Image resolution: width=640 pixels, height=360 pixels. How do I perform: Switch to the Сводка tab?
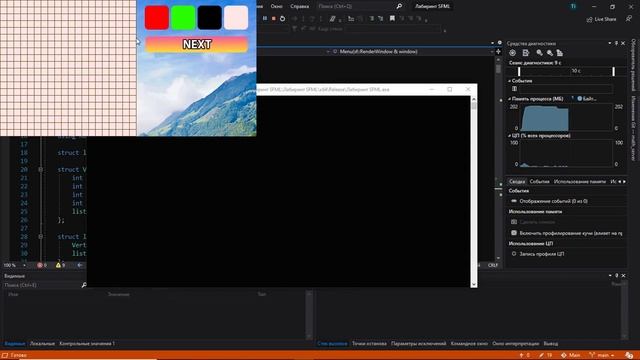(x=517, y=182)
